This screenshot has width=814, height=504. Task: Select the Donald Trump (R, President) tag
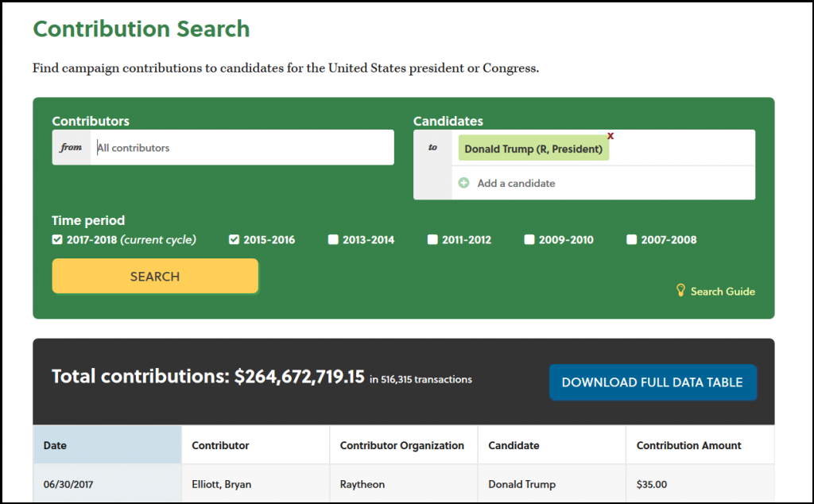click(533, 149)
